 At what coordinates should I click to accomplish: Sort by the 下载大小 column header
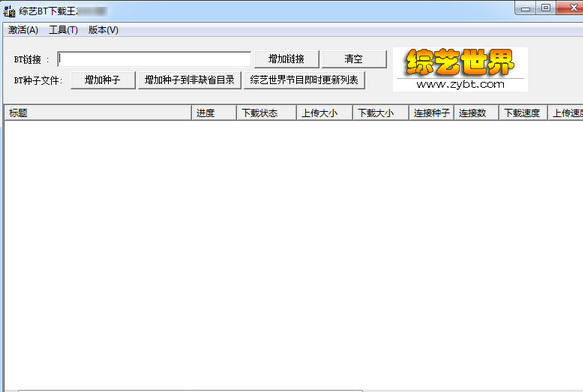(380, 113)
